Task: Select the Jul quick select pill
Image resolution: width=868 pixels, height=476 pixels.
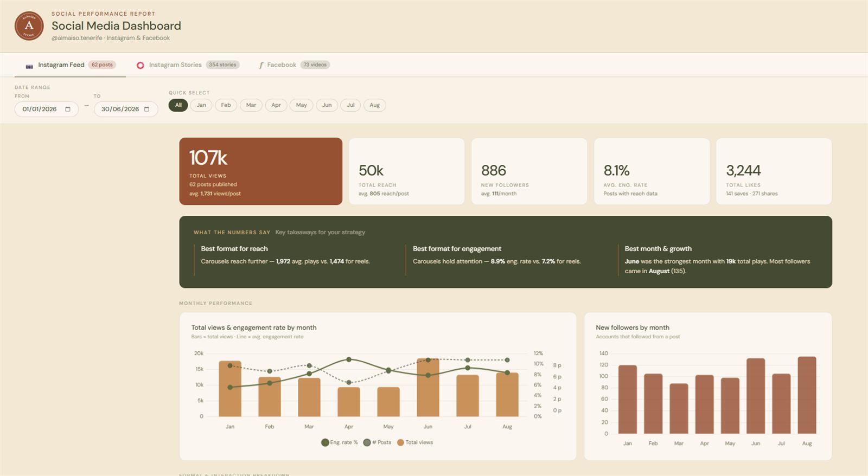Action: click(x=351, y=105)
